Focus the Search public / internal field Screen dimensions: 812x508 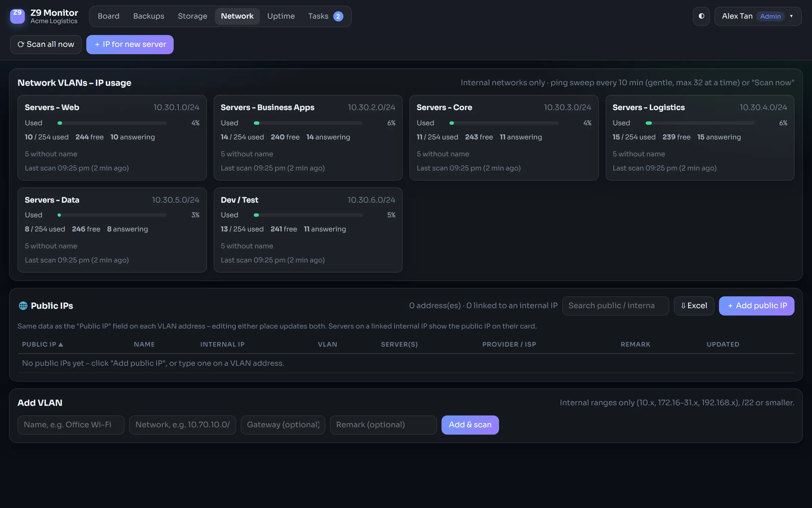pos(615,306)
